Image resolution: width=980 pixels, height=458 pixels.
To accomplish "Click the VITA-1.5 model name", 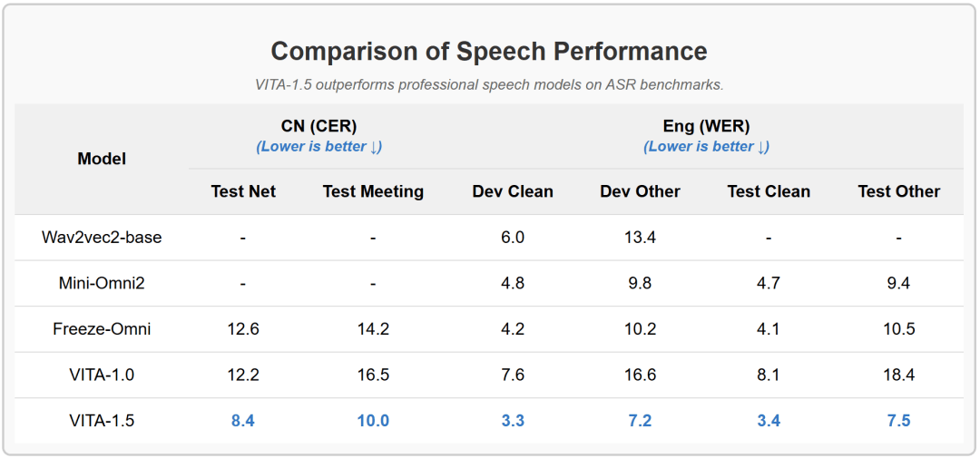I will tap(102, 421).
